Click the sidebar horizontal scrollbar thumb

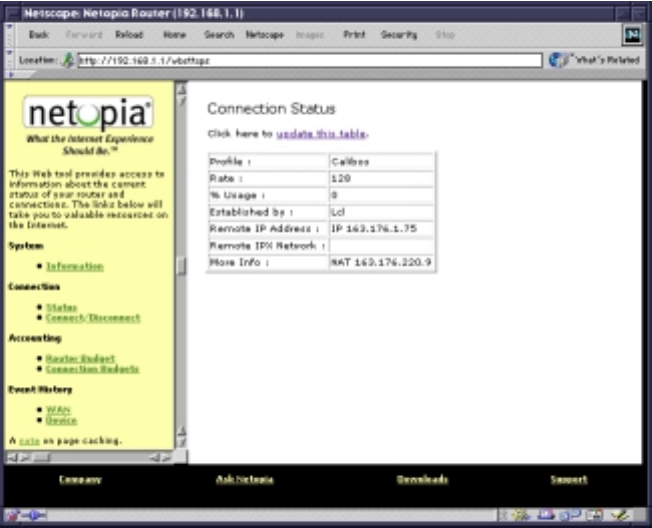point(41,458)
